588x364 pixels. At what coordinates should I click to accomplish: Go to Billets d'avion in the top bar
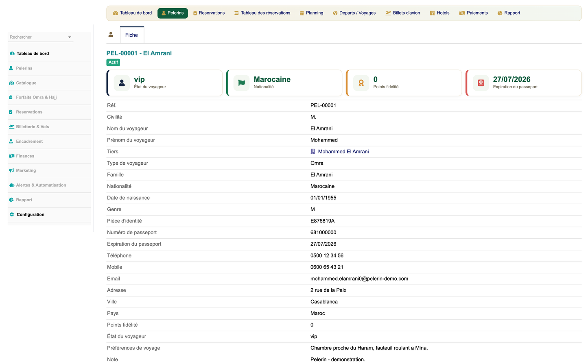(x=403, y=13)
